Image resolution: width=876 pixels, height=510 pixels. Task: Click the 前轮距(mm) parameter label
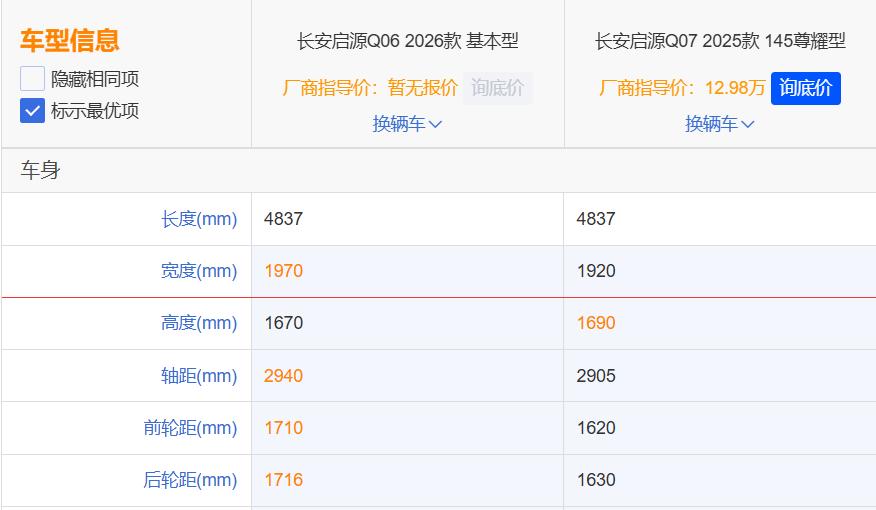(190, 428)
